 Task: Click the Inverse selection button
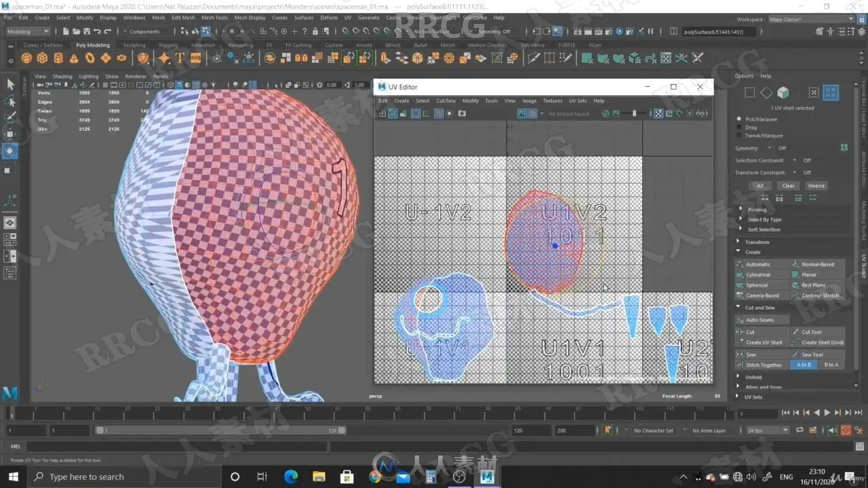(x=816, y=186)
